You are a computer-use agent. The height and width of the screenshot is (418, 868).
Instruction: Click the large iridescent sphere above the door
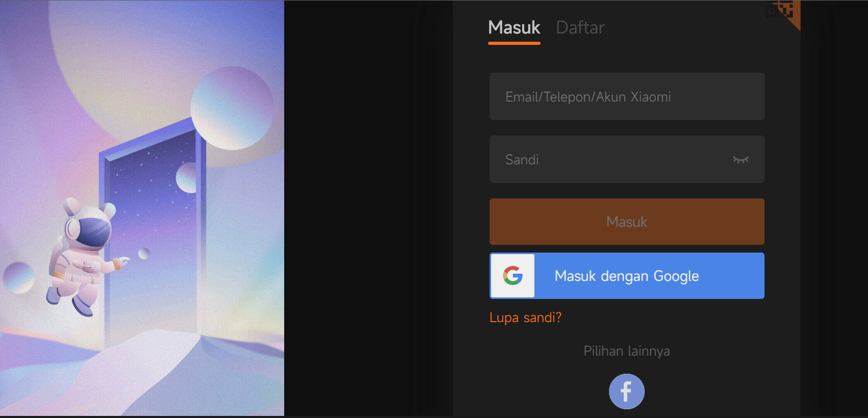pyautogui.click(x=232, y=108)
